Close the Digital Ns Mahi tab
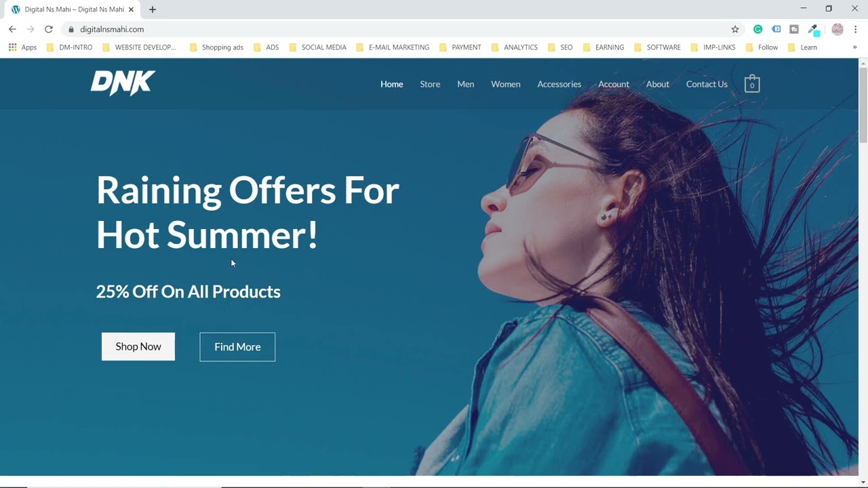 (x=131, y=9)
